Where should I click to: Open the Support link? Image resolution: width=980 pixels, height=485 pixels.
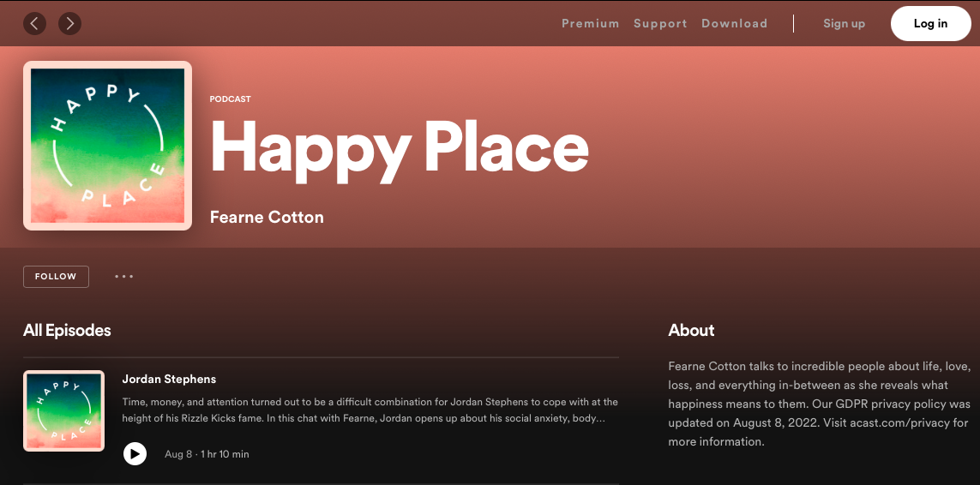(x=660, y=24)
